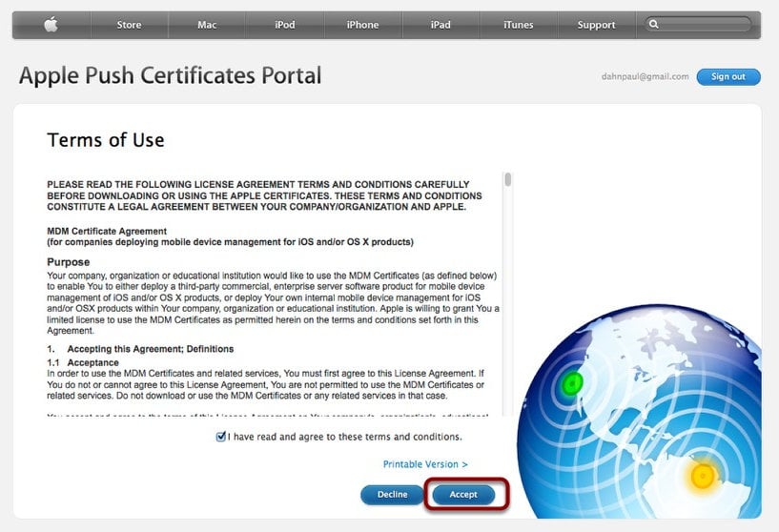
Task: Click the green beacon on the globe
Action: tap(572, 383)
